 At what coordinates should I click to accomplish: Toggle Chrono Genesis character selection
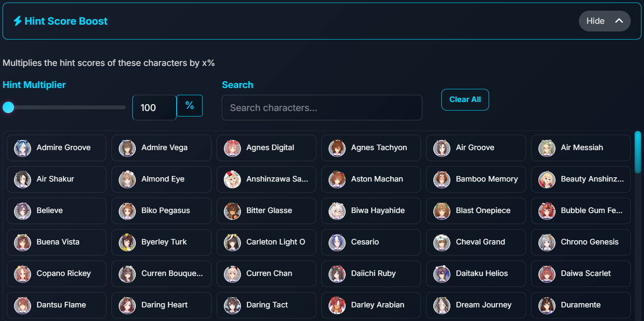point(581,242)
